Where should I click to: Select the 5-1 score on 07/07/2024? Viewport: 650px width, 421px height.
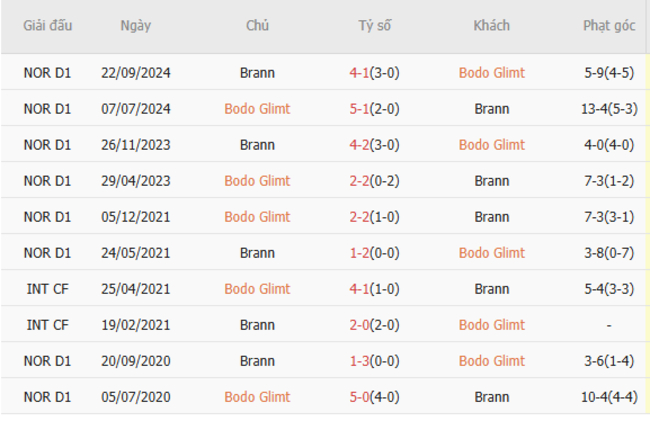(x=374, y=109)
